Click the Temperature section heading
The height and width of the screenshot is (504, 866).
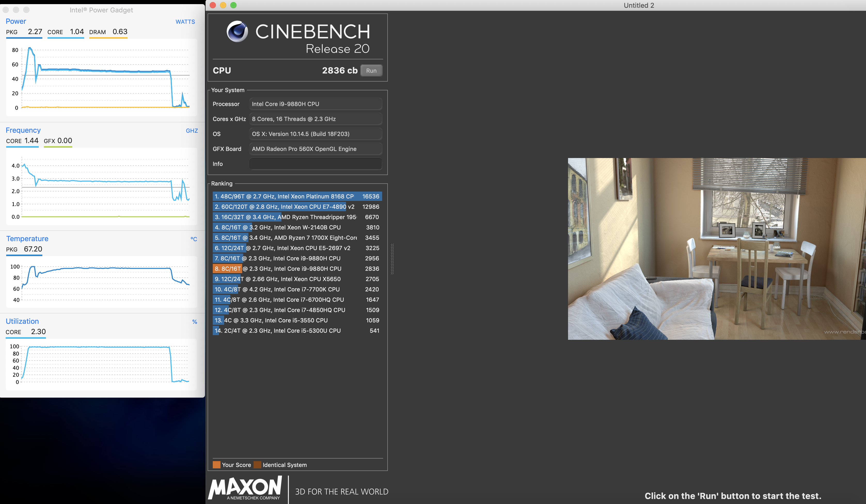point(27,238)
